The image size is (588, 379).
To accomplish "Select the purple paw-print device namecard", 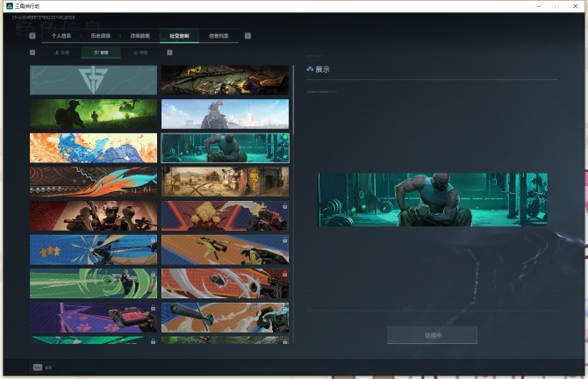I will 93,318.
